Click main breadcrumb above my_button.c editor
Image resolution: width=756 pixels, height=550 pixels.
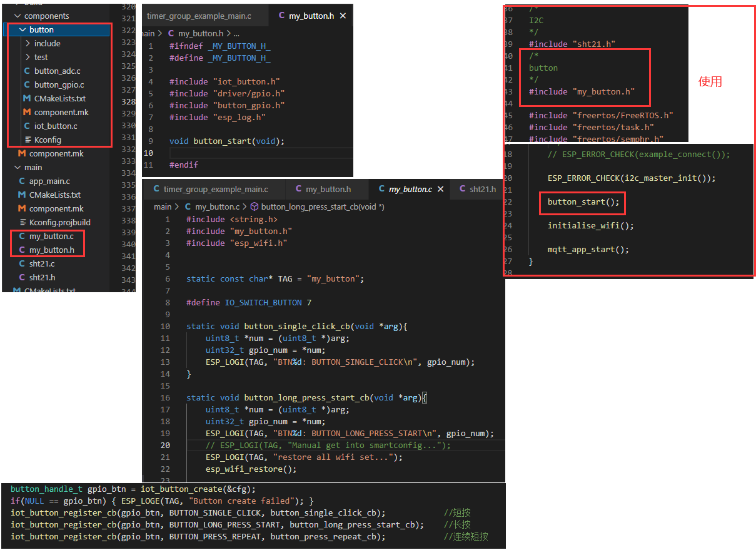[163, 206]
